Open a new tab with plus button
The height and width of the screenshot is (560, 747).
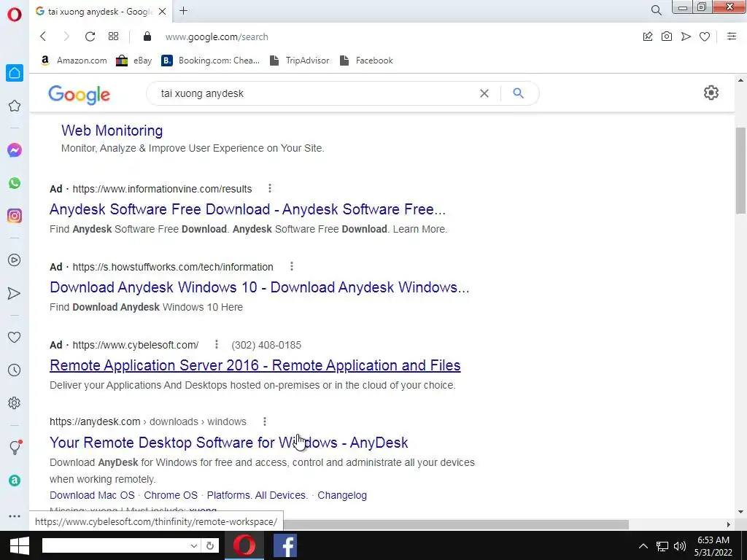point(183,10)
